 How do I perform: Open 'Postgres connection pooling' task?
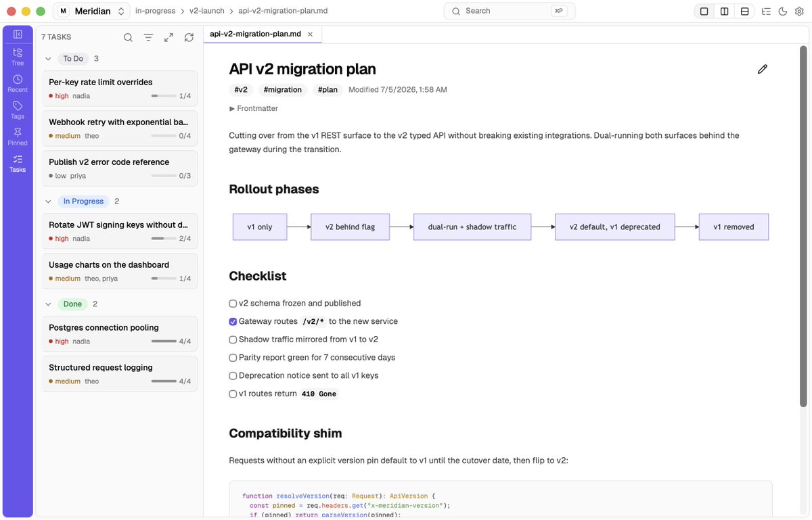[x=120, y=334]
